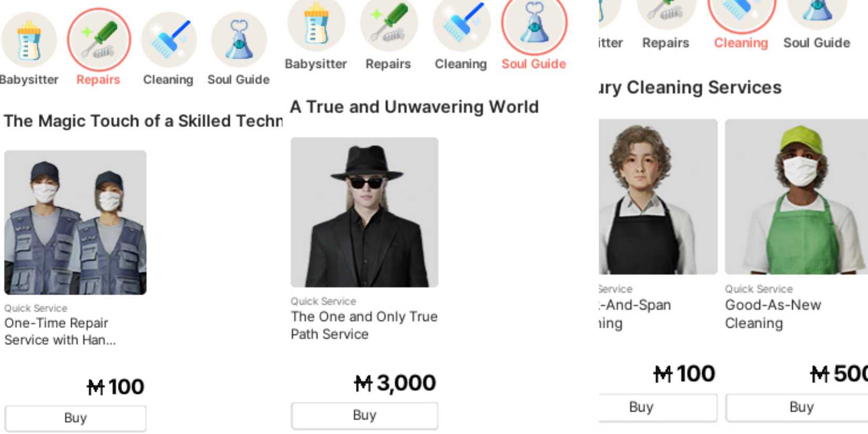Viewport: 868px width, 434px height.
Task: Choose Cleaning brush icon beside red-circled Soul Guide
Action: 461,24
